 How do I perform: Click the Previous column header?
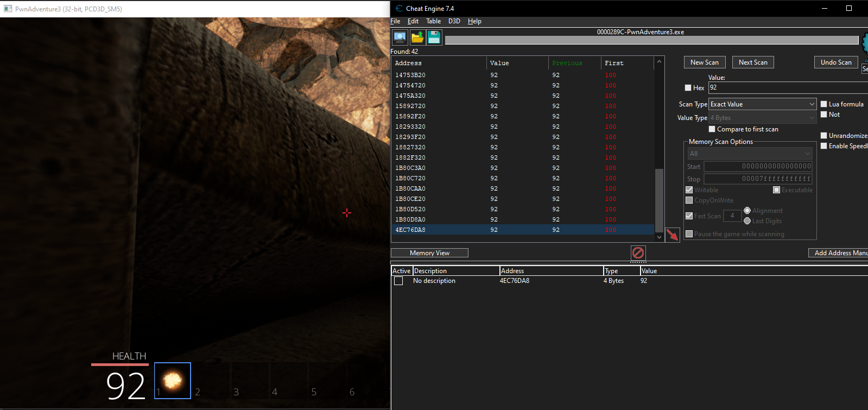pos(574,63)
